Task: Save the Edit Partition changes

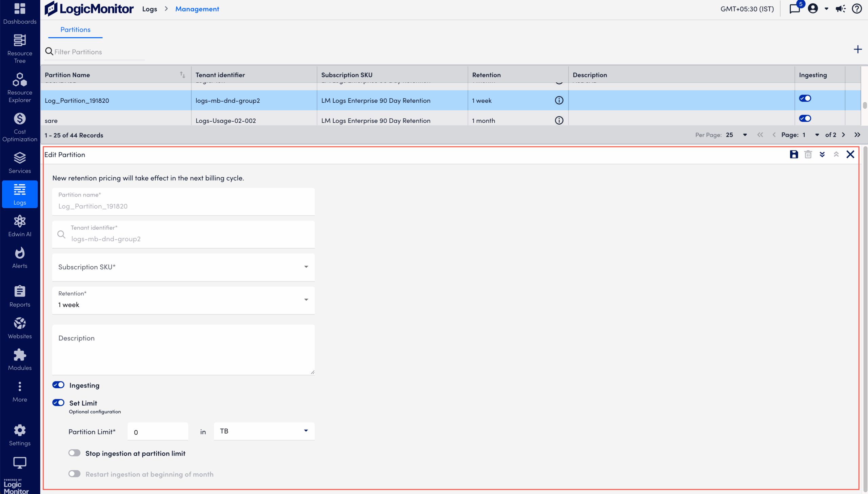Action: click(x=794, y=155)
